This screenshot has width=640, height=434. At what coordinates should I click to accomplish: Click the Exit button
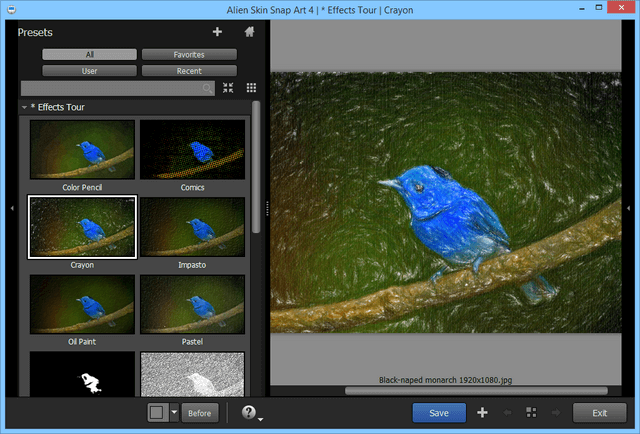pos(599,412)
